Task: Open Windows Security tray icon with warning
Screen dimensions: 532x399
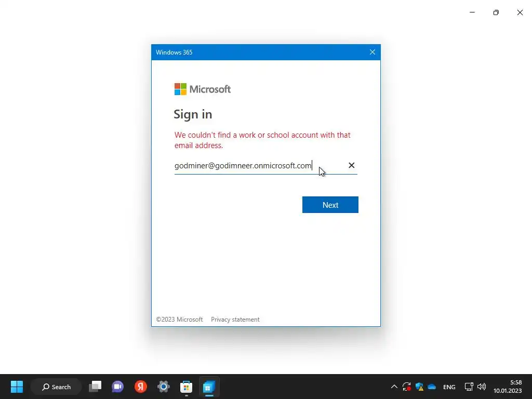Action: coord(419,387)
